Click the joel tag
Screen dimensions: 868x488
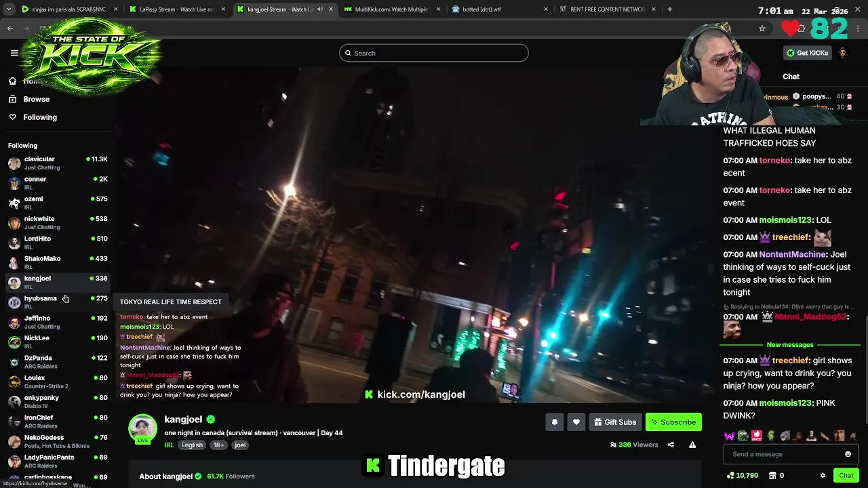coord(240,445)
